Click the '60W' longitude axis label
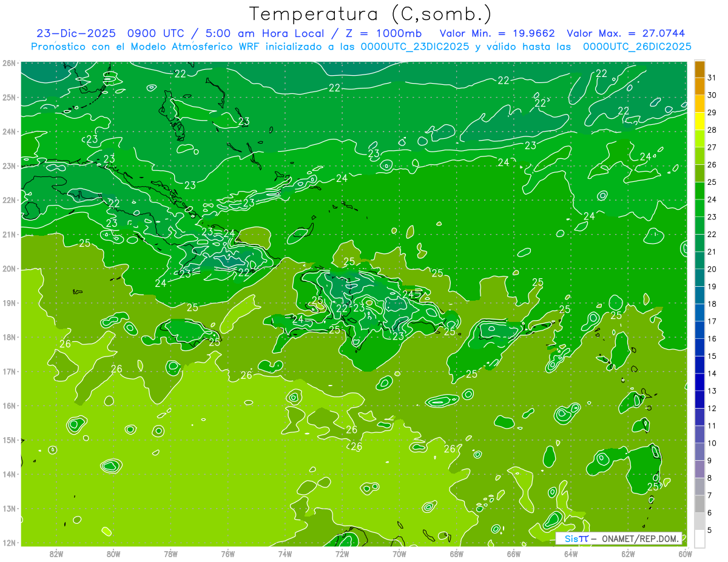The height and width of the screenshot is (562, 728). click(685, 554)
